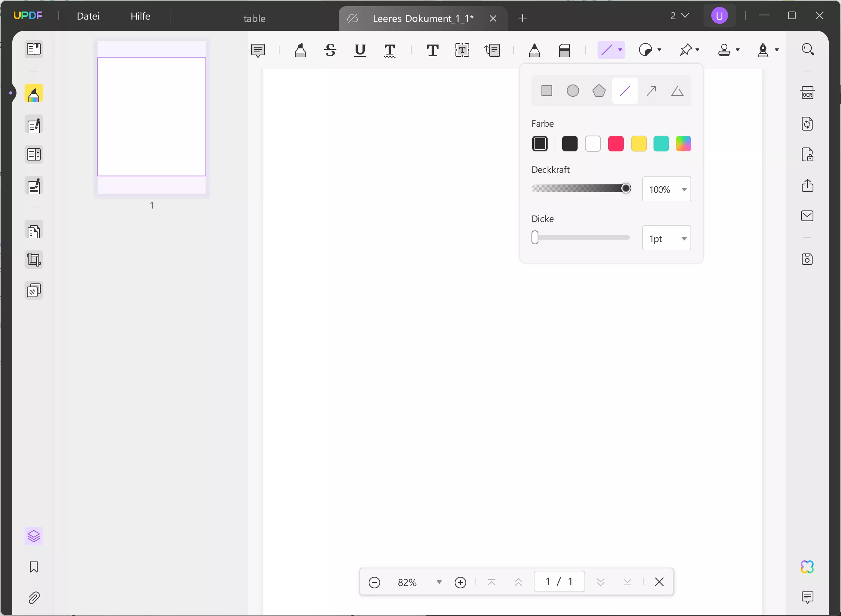Viewport: 841px width, 616px height.
Task: Open the 1pt thickness dropdown
Action: point(684,238)
